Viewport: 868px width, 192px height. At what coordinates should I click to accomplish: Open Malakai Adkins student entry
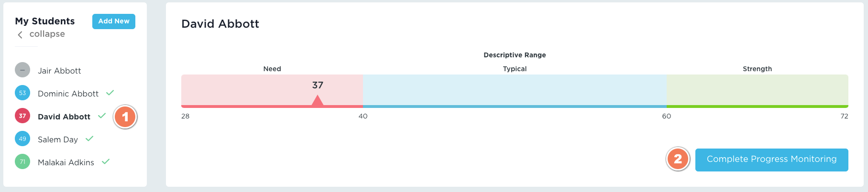click(66, 162)
